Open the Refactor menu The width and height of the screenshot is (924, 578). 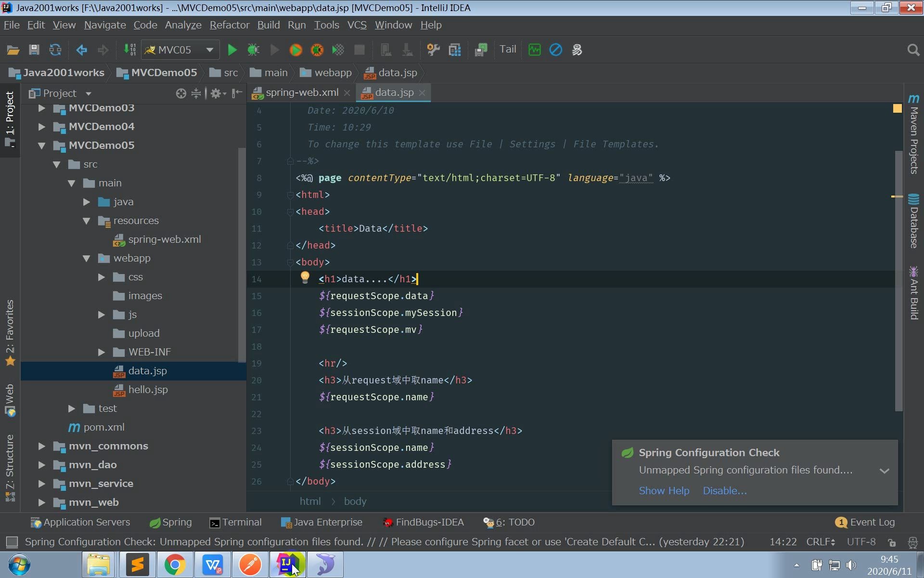coord(229,25)
